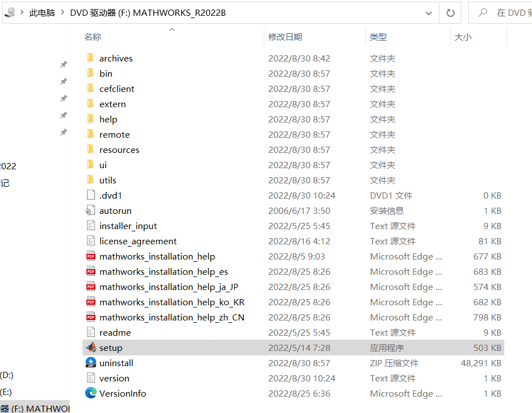Click the MATLAB setup application icon
The height and width of the screenshot is (413, 532).
(x=90, y=347)
